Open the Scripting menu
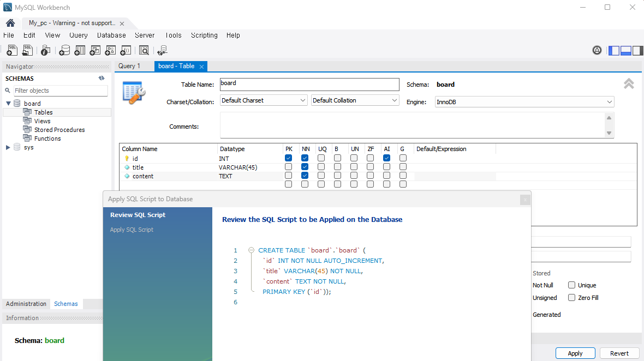This screenshot has height=361, width=644. [x=204, y=35]
